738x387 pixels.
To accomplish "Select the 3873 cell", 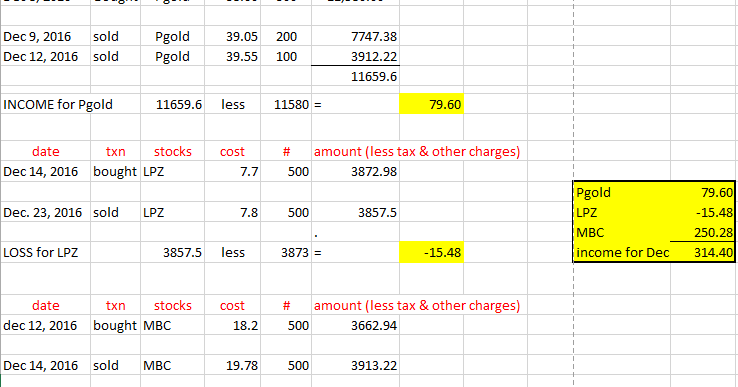I will (x=286, y=252).
